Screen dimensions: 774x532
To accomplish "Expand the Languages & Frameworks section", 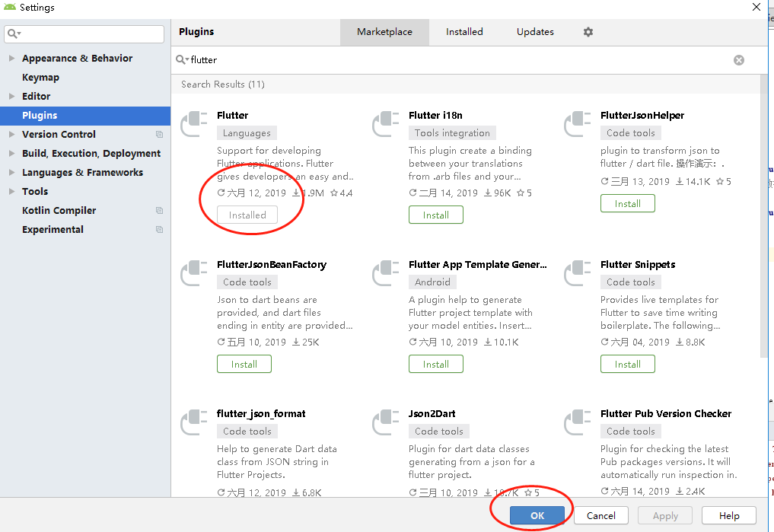I will click(12, 172).
